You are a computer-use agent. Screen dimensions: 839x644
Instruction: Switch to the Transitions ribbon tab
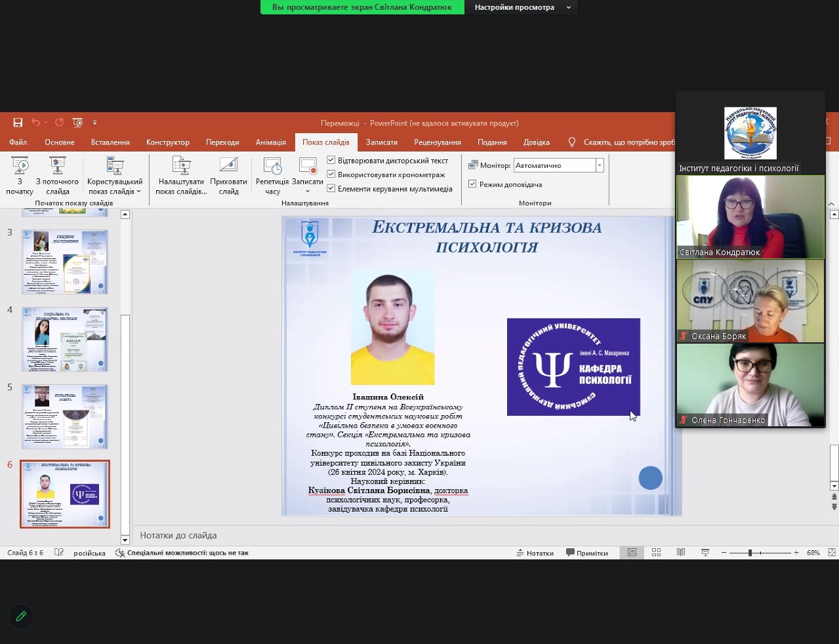coord(222,142)
